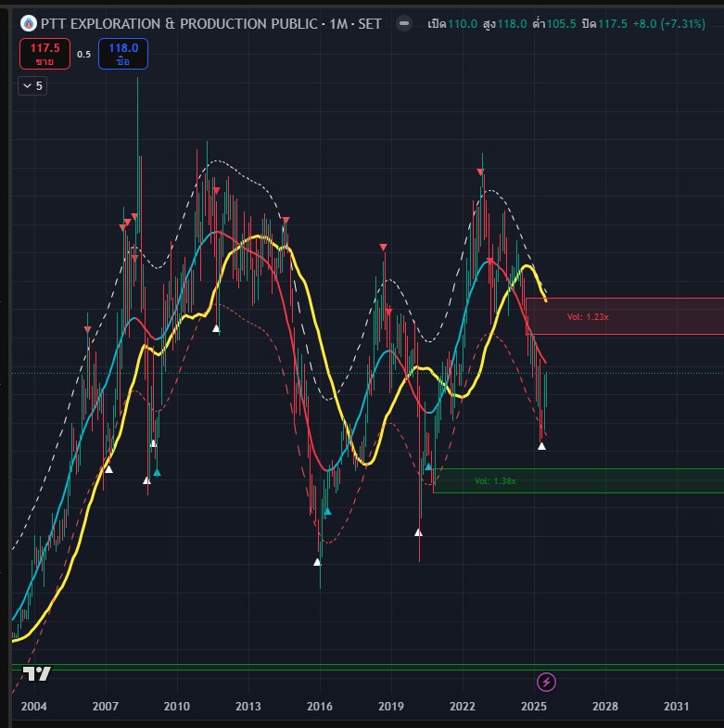This screenshot has width=724, height=728.
Task: Click the PTT Exploration symbol logo icon
Action: point(29,23)
